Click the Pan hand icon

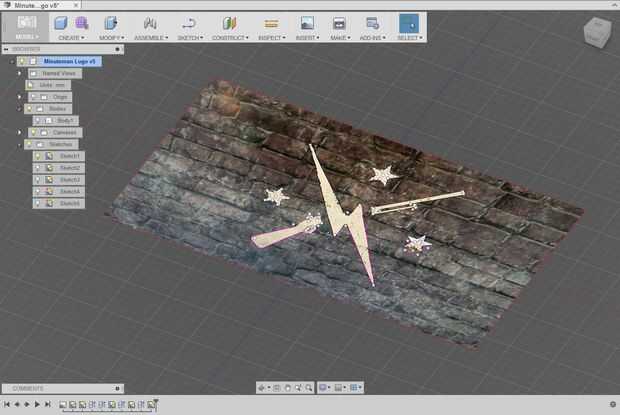(287, 388)
